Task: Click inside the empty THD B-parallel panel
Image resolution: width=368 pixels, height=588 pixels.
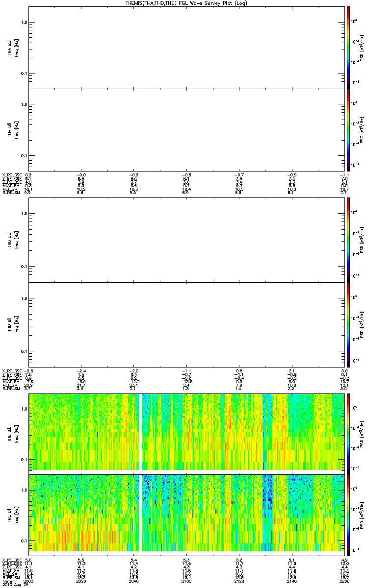Action: pyautogui.click(x=185, y=324)
